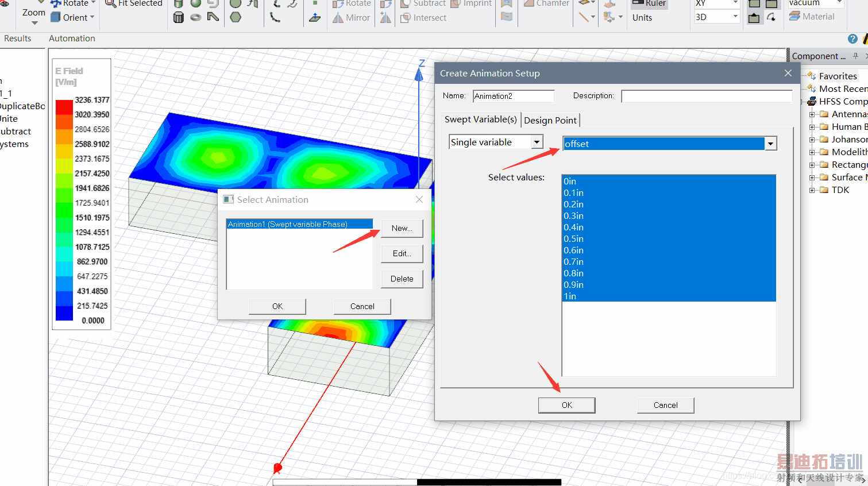Open the offset variable dropdown
Viewport: 868px width, 486px height.
(770, 144)
